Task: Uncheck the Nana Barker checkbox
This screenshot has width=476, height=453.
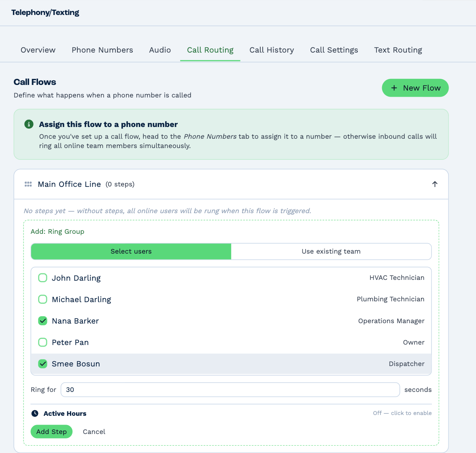Action: point(42,321)
